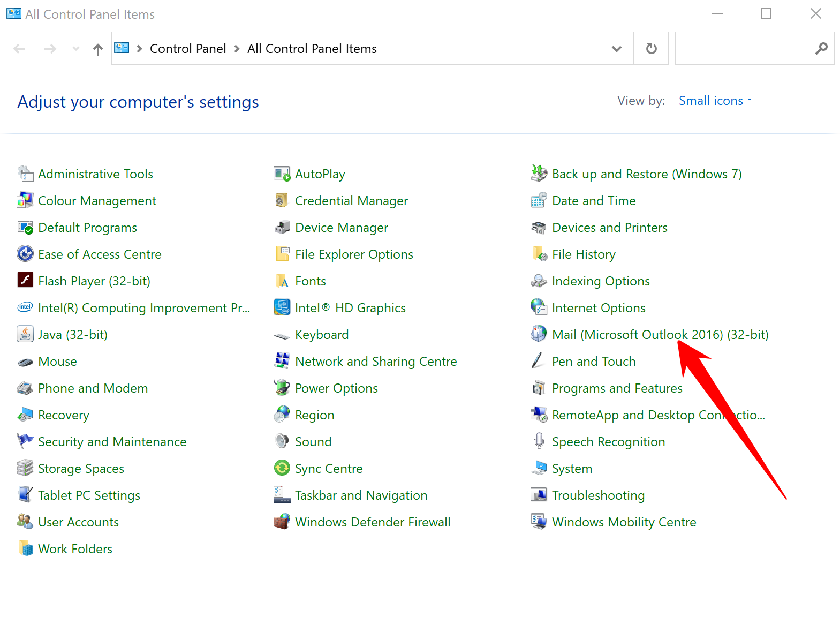This screenshot has width=840, height=632.
Task: Expand chevron after Control Panel breadcrumb
Action: (x=237, y=49)
